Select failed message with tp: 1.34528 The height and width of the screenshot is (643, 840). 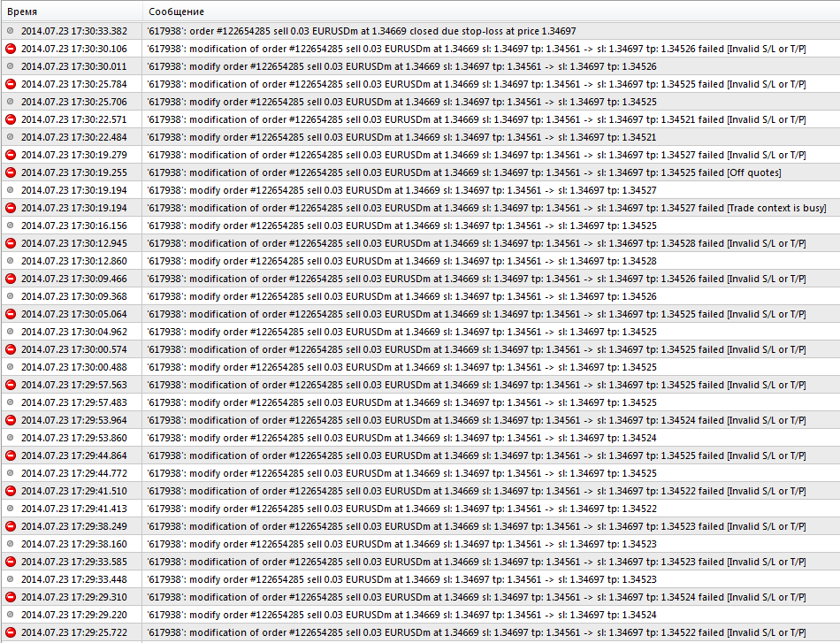(x=477, y=243)
